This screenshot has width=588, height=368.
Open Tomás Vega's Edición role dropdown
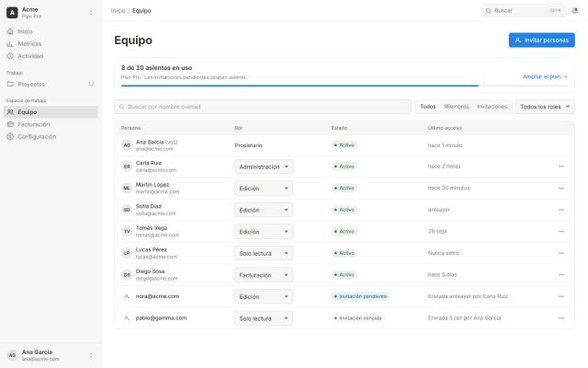point(264,232)
